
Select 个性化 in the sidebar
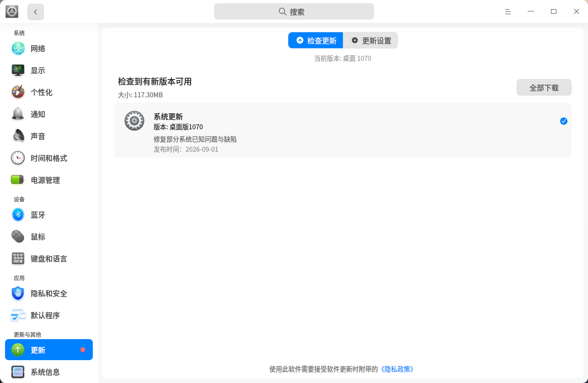(x=49, y=92)
